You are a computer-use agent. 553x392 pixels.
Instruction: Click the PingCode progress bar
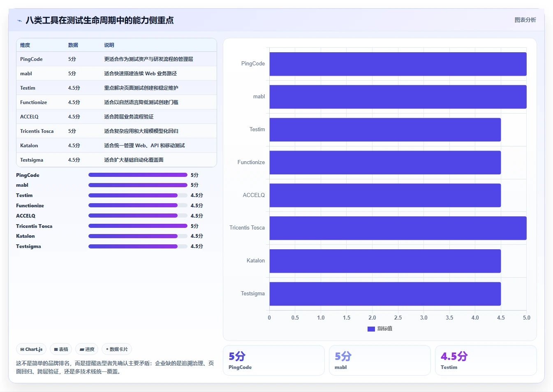(138, 175)
